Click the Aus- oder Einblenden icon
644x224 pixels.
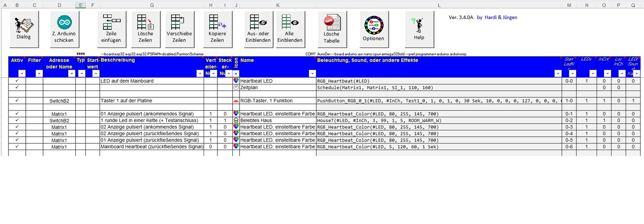coord(258,29)
